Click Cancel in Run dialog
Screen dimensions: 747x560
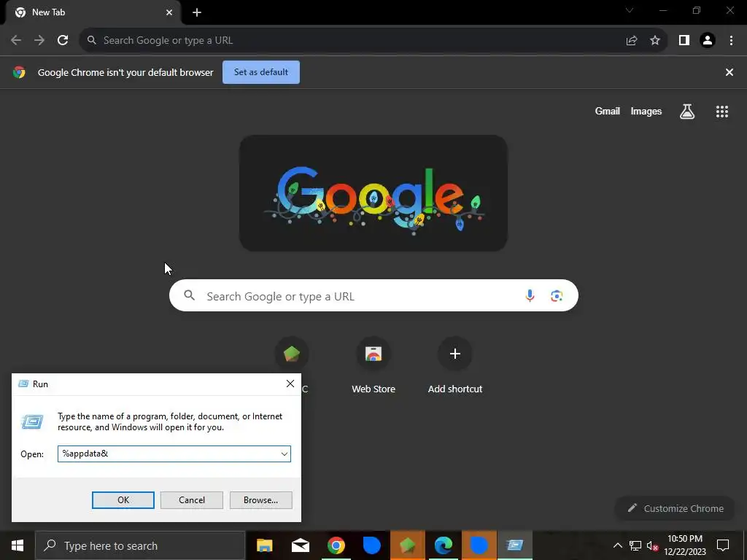tap(192, 500)
